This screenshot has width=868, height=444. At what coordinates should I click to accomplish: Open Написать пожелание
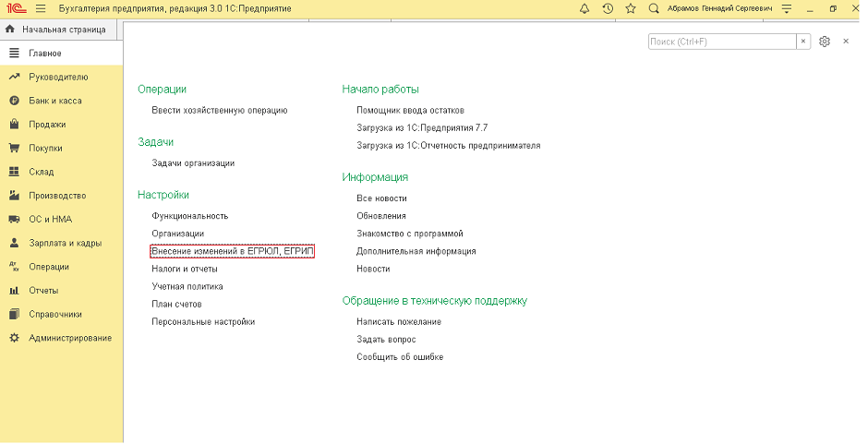click(399, 322)
